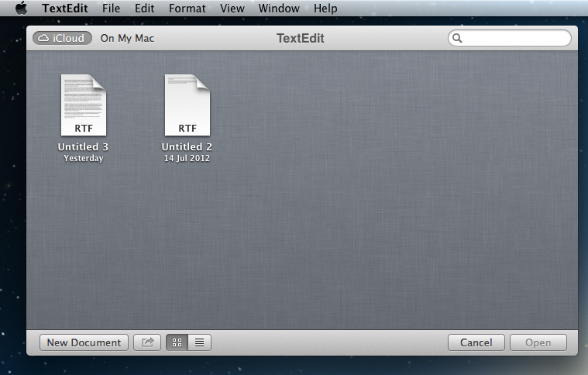Click the Open button
This screenshot has width=588, height=375.
point(538,342)
